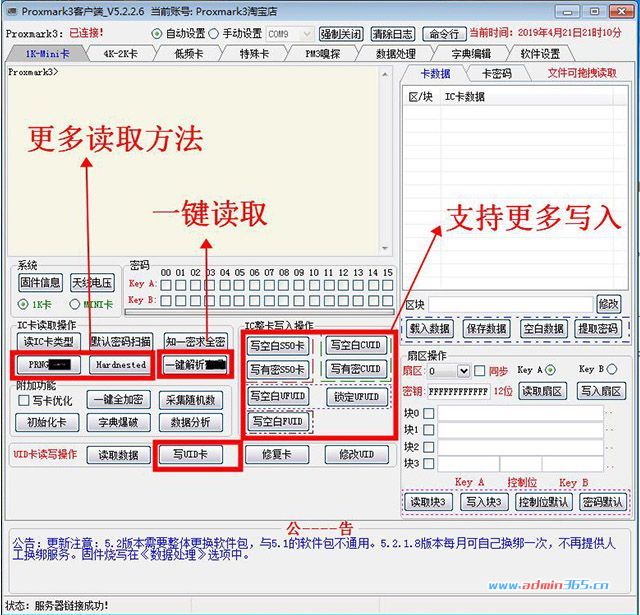This screenshot has height=615, width=640.
Task: Click the 知一密求全密 button
Action: click(195, 342)
